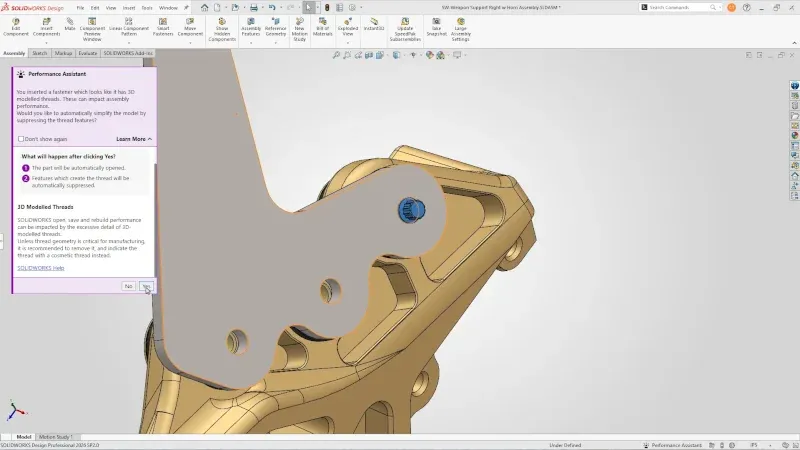Viewport: 800px width, 450px height.
Task: Select the blue fastener in the model
Action: [x=411, y=210]
